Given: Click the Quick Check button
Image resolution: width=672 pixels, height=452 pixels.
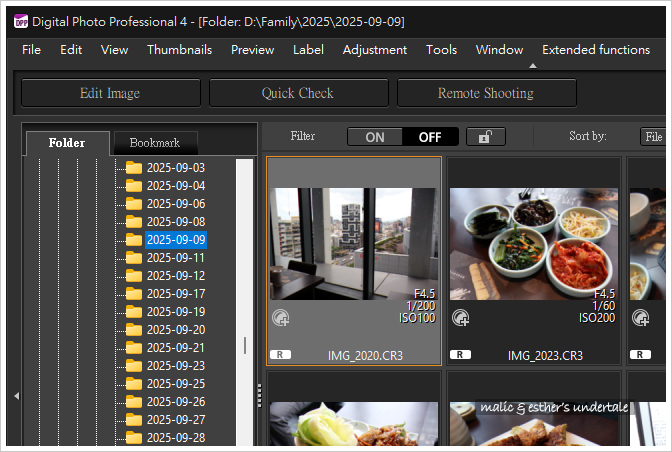Looking at the screenshot, I should tap(298, 93).
